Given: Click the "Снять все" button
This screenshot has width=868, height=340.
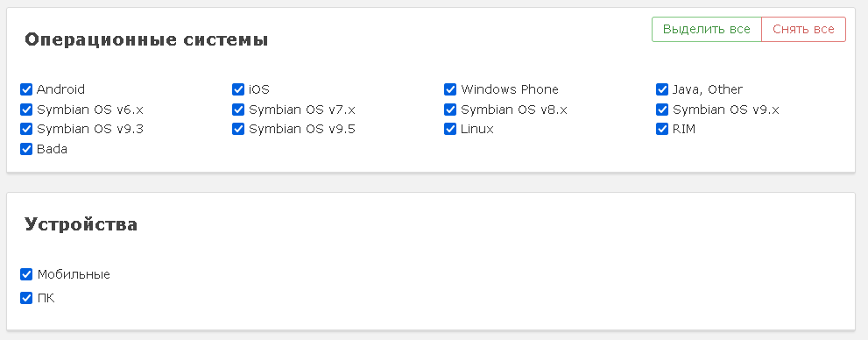Looking at the screenshot, I should [803, 29].
